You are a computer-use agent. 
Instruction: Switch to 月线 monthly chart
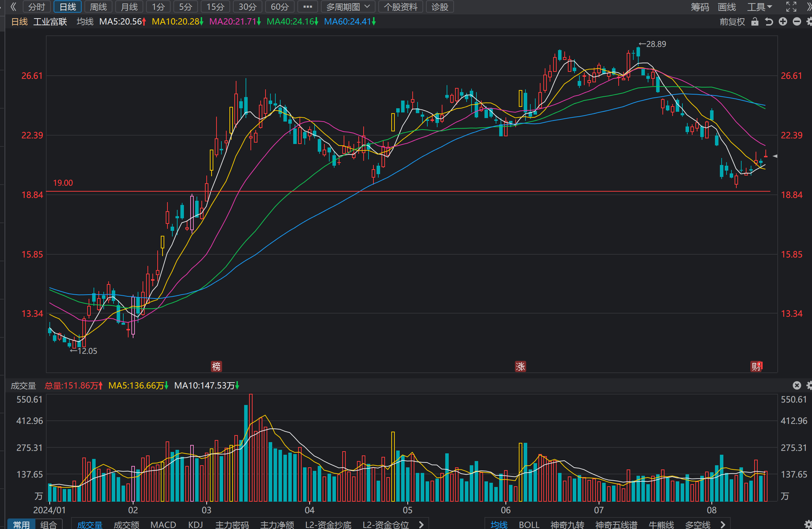click(129, 7)
